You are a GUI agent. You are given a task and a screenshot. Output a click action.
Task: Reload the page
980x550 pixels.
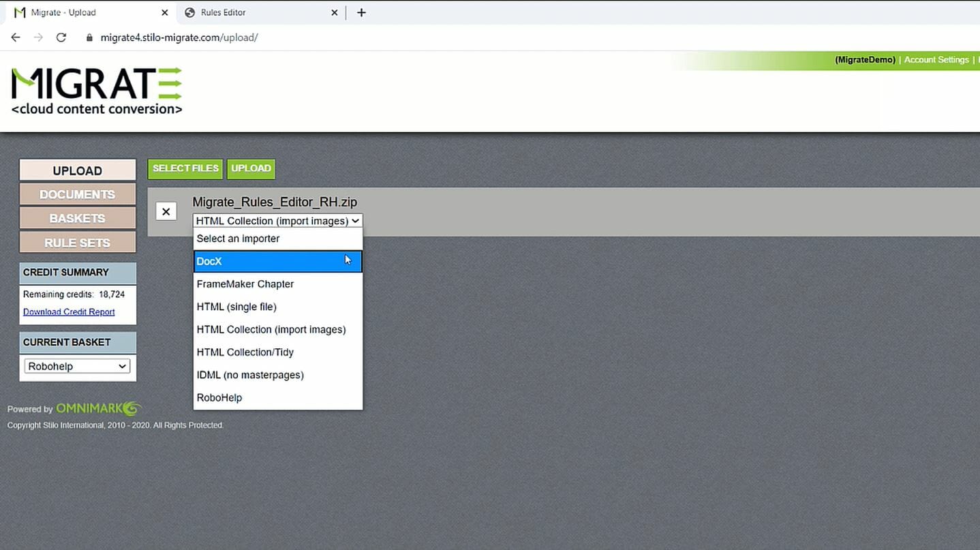click(x=61, y=37)
